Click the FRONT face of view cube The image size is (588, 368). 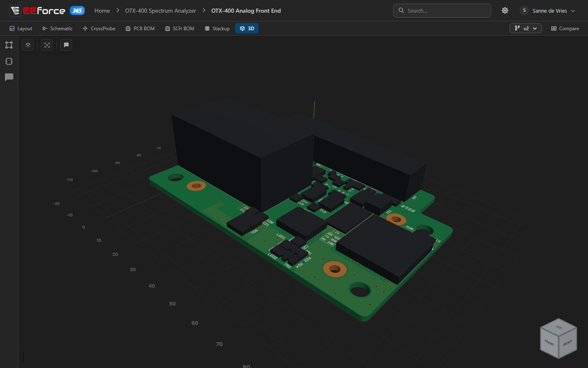click(x=549, y=343)
